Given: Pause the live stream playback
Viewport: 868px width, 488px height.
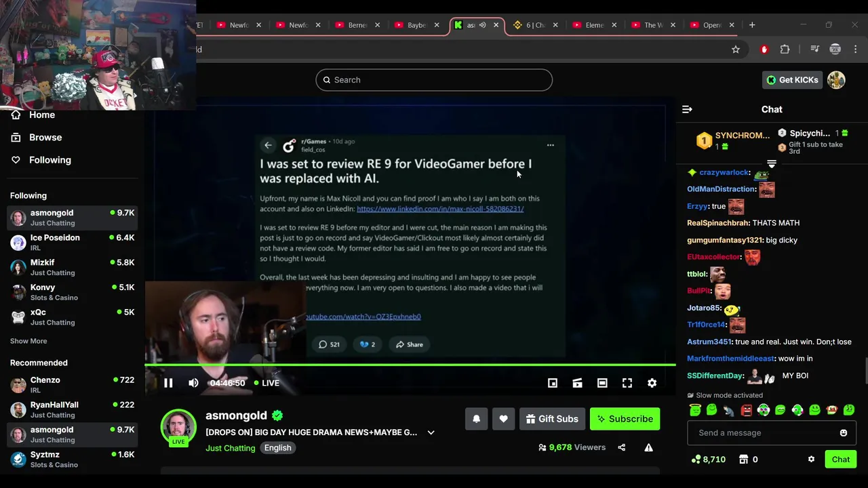Looking at the screenshot, I should click(168, 383).
